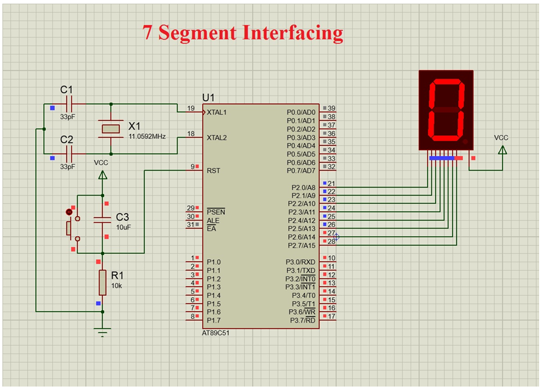544x392 pixels.
Task: Click P1.0 pin label
Action: click(214, 262)
